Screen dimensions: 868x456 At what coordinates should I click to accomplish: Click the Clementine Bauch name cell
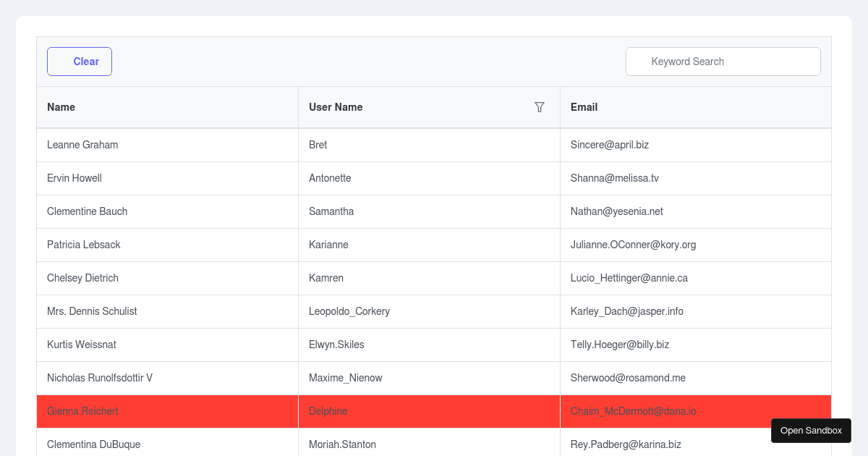point(87,211)
